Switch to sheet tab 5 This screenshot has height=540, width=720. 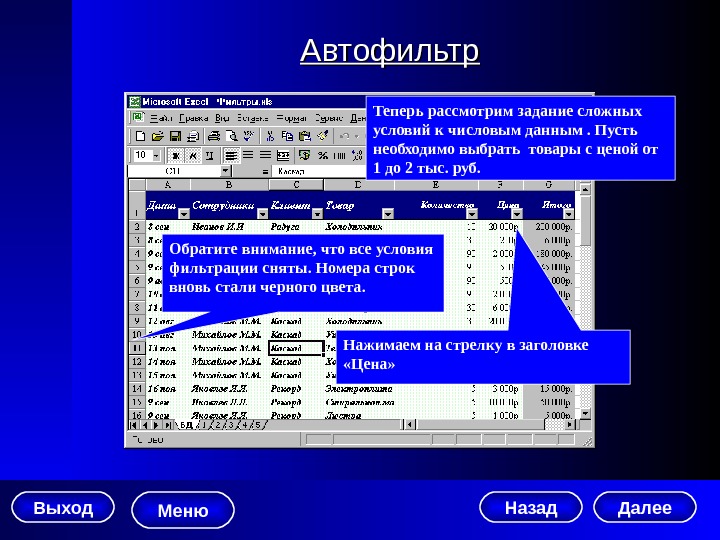(258, 425)
